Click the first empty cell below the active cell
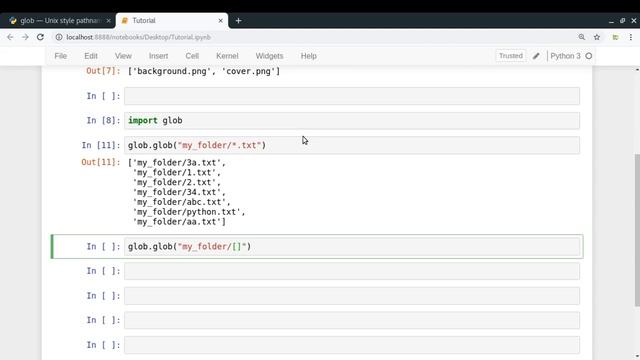Screen dimensions: 640x360 pos(352,271)
